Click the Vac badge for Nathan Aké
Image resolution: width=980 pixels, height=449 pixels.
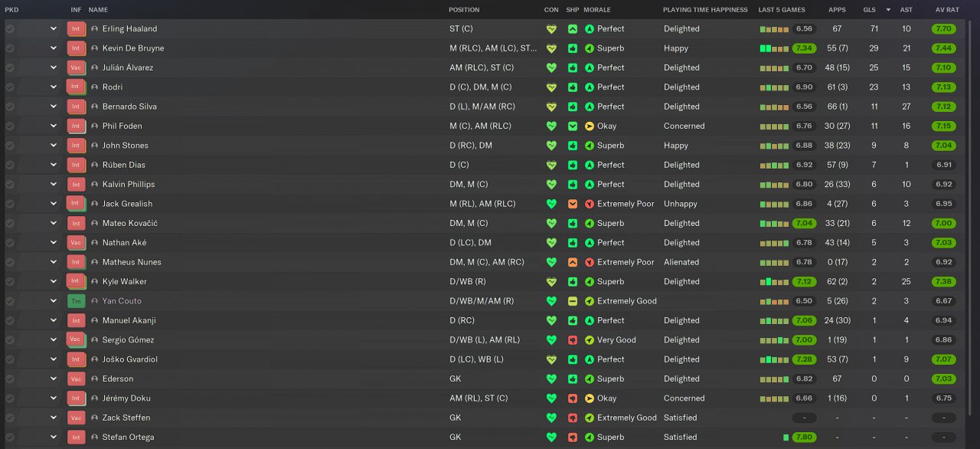(x=76, y=243)
